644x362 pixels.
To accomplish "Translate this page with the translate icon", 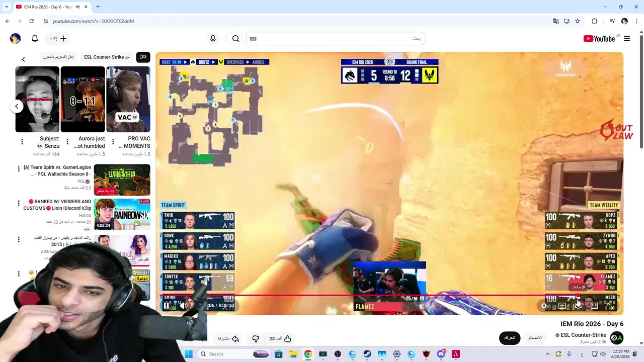I will 555,21.
